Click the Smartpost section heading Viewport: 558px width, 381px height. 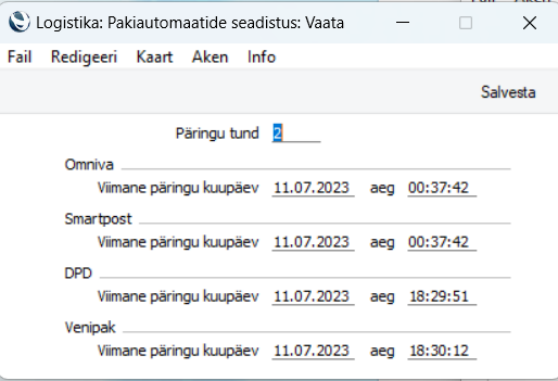click(98, 219)
